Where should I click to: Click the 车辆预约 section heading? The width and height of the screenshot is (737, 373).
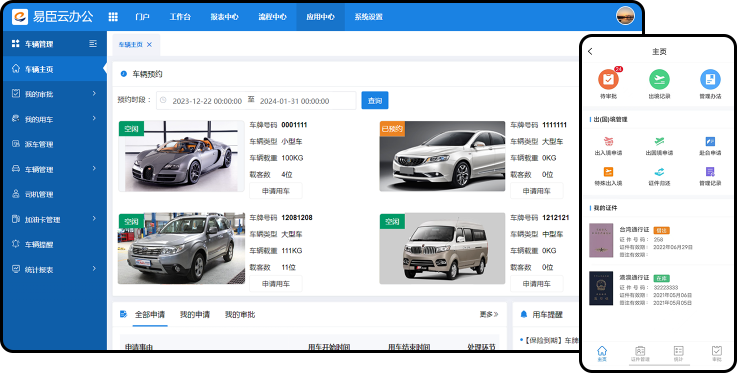tap(147, 74)
